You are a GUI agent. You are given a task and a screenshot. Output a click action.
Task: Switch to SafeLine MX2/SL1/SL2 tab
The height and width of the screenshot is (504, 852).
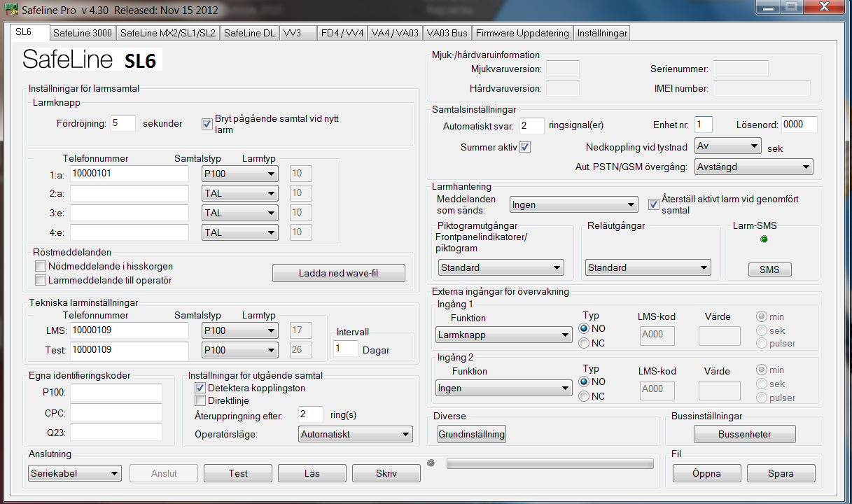click(x=168, y=34)
